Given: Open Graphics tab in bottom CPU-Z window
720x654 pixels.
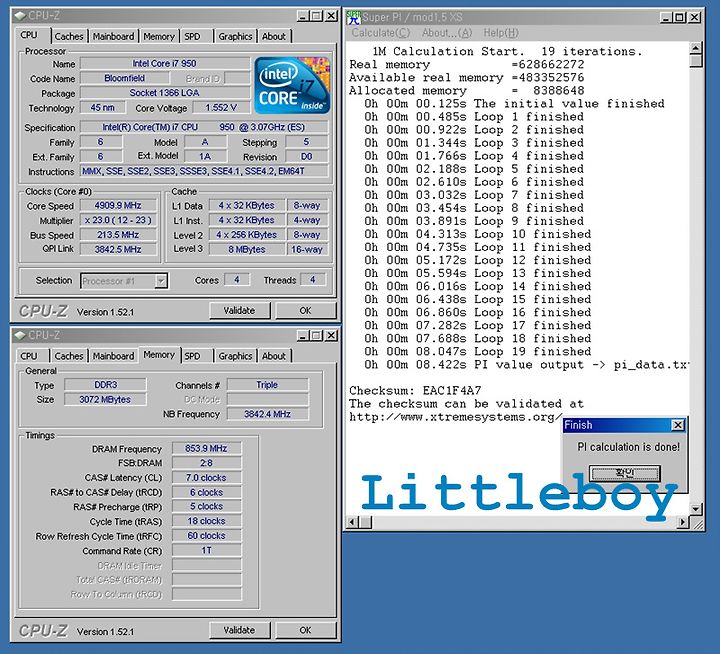Looking at the screenshot, I should [235, 356].
